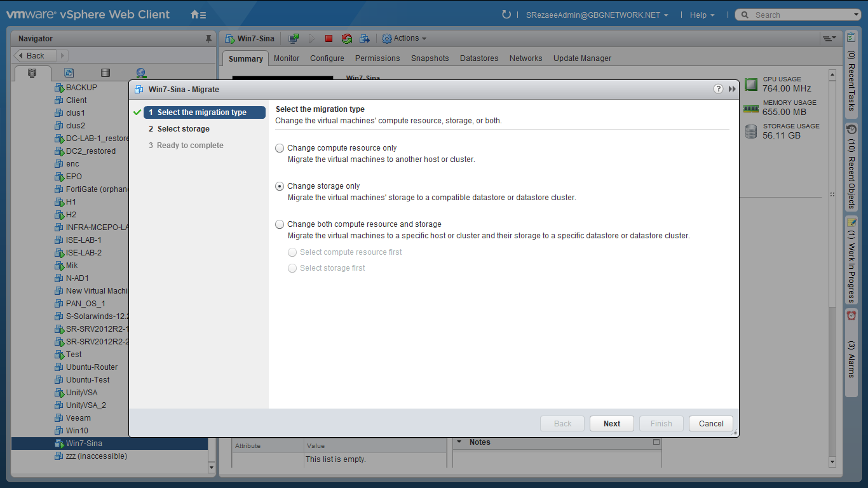Maximize the Notes panel box icon

[656, 442]
